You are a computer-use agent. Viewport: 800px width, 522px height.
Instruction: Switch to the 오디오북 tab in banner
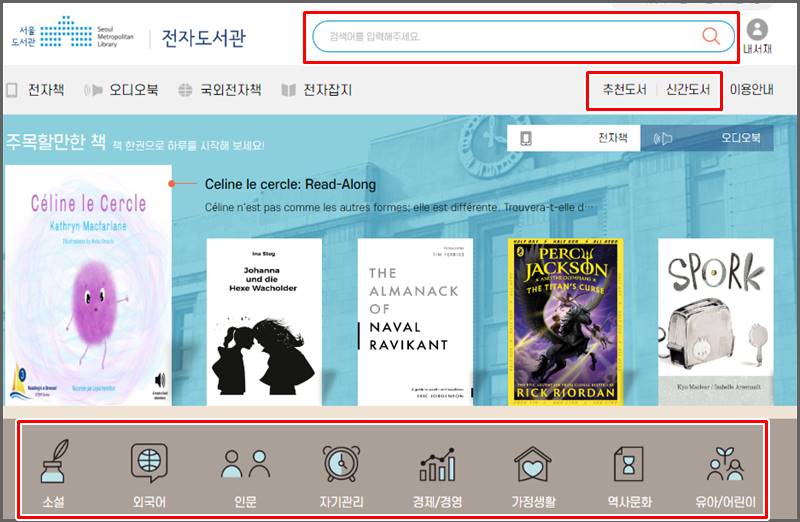click(707, 138)
